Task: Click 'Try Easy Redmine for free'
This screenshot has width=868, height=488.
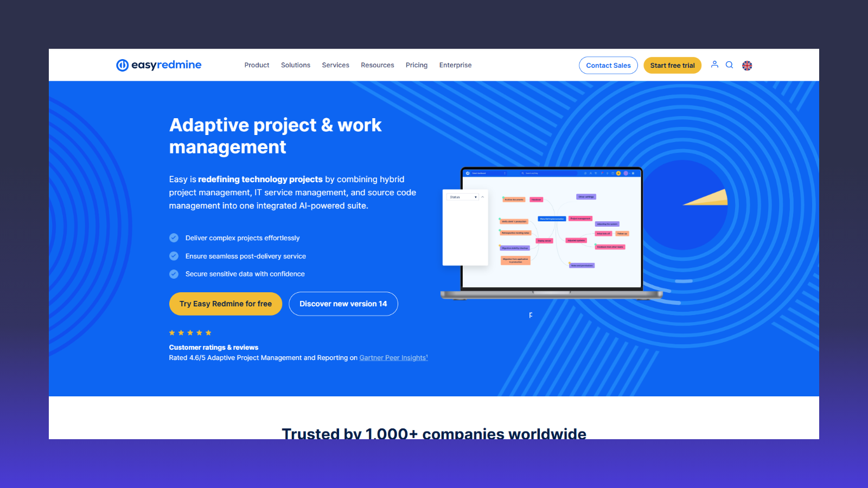Action: [226, 304]
